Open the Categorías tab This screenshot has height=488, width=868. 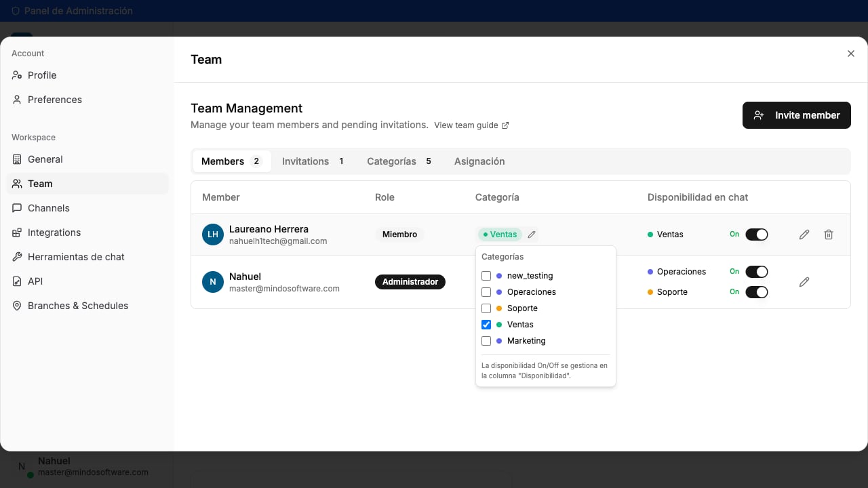pos(399,161)
